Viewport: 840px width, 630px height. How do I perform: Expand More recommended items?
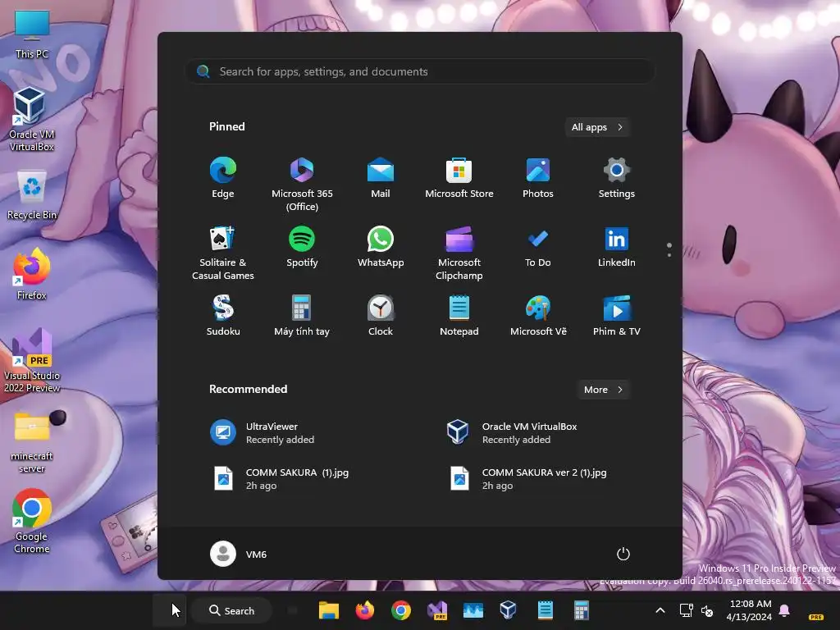click(x=603, y=390)
